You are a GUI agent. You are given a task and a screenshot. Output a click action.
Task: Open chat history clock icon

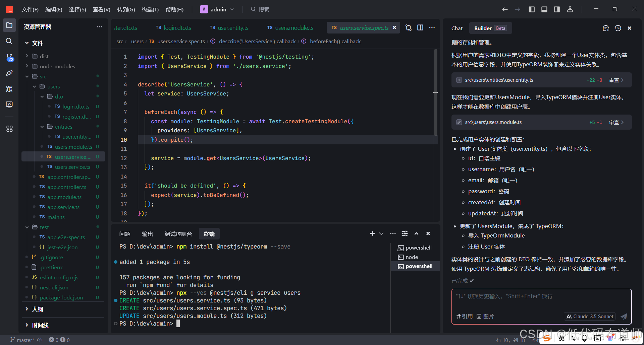click(x=618, y=28)
